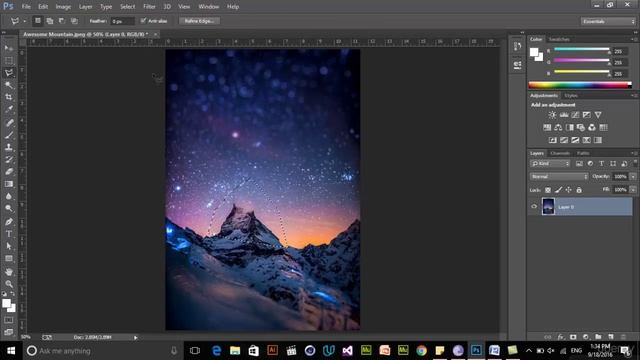Open the Filter menu
640x360 pixels.
[x=149, y=7]
